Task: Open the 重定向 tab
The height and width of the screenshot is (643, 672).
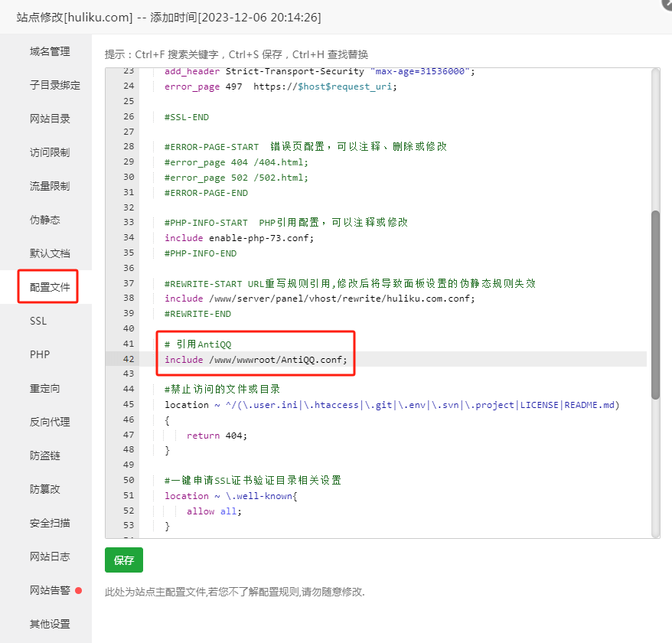Action: pos(44,388)
